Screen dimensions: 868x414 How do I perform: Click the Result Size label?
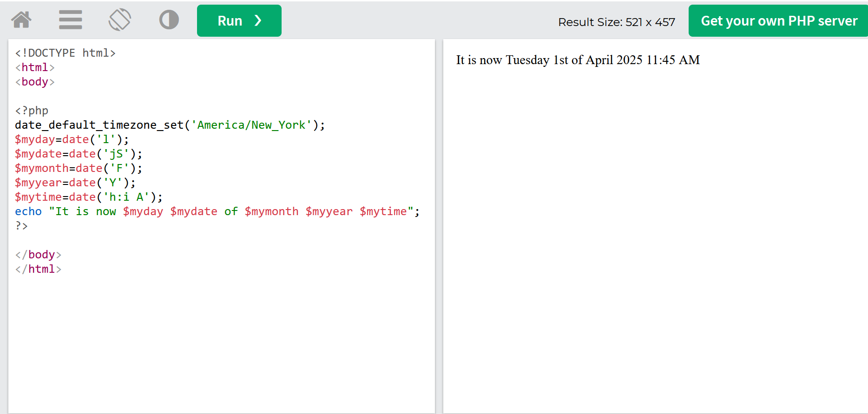(617, 22)
